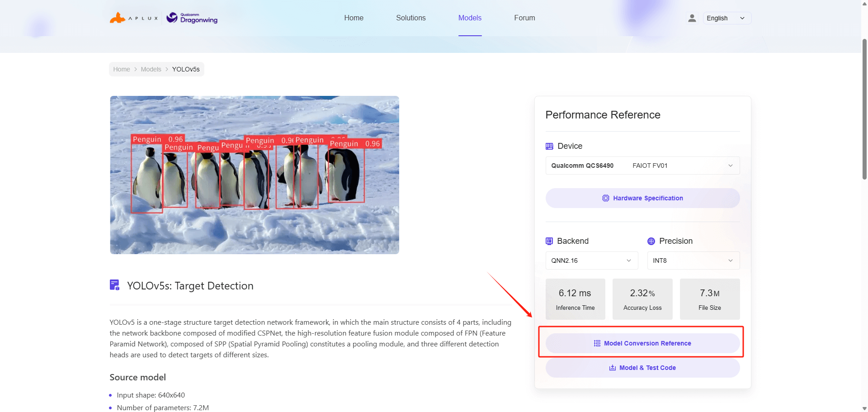868x412 pixels.
Task: Open the INT8 precision dropdown
Action: (x=693, y=260)
